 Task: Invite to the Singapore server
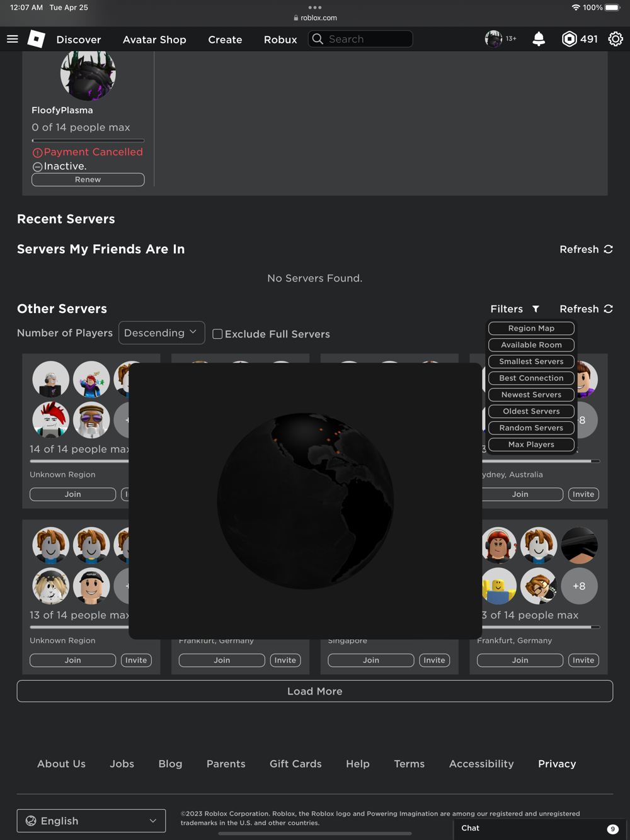coord(434,661)
